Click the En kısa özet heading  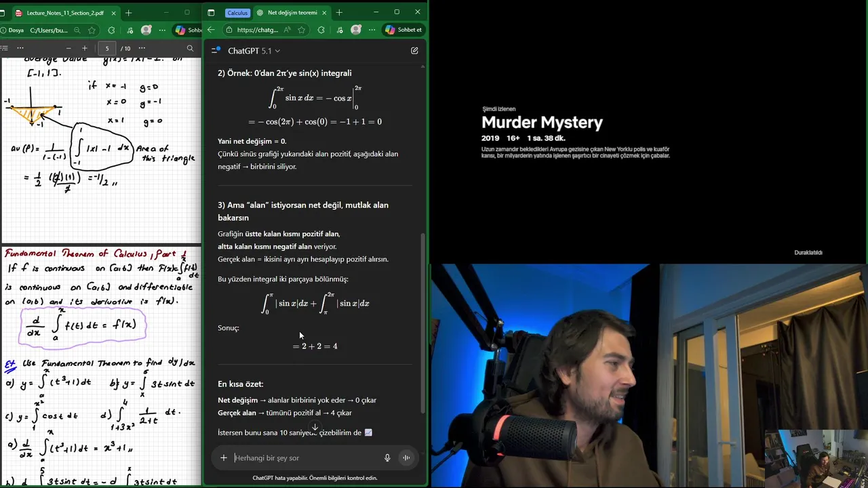[240, 384]
